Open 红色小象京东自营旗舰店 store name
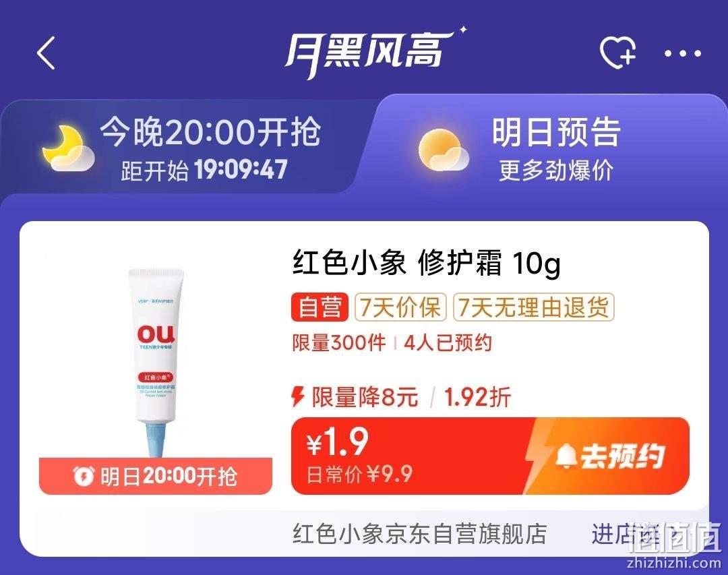Viewport: 728px width, 575px height. tap(420, 534)
